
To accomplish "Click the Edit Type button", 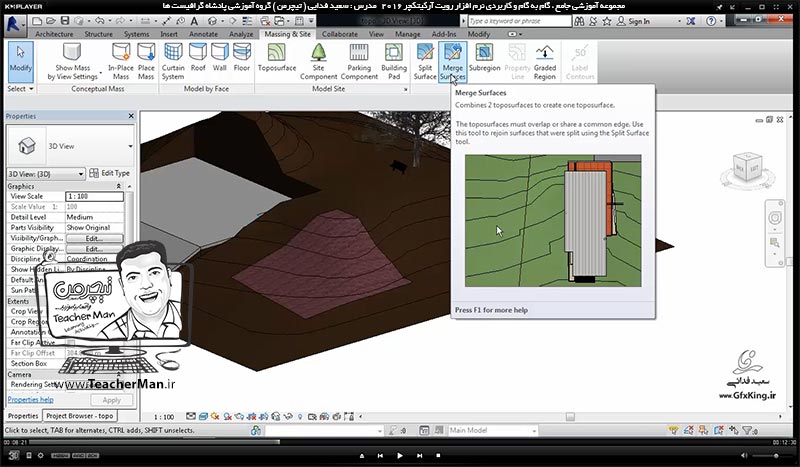I will coord(109,174).
